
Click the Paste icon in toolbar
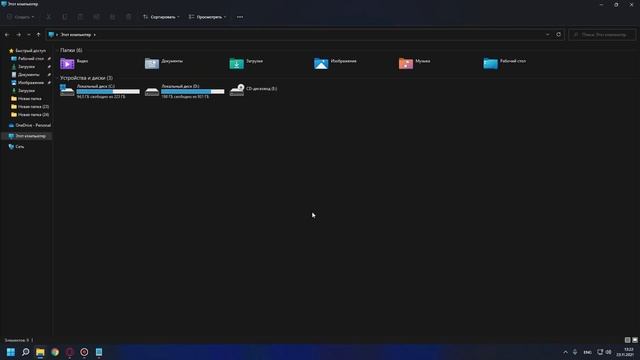(80, 17)
